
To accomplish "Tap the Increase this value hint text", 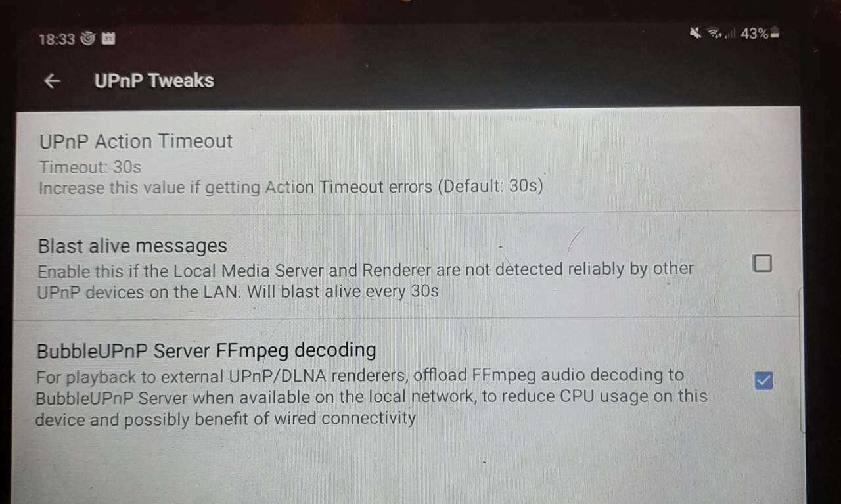I will (291, 187).
